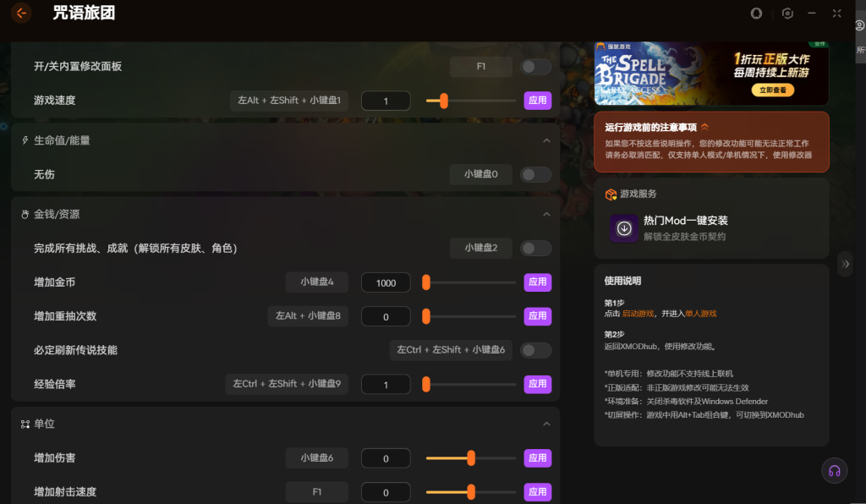Screen dimensions: 866x504
Task: Click the user profile icon at right edge
Action: click(x=860, y=26)
